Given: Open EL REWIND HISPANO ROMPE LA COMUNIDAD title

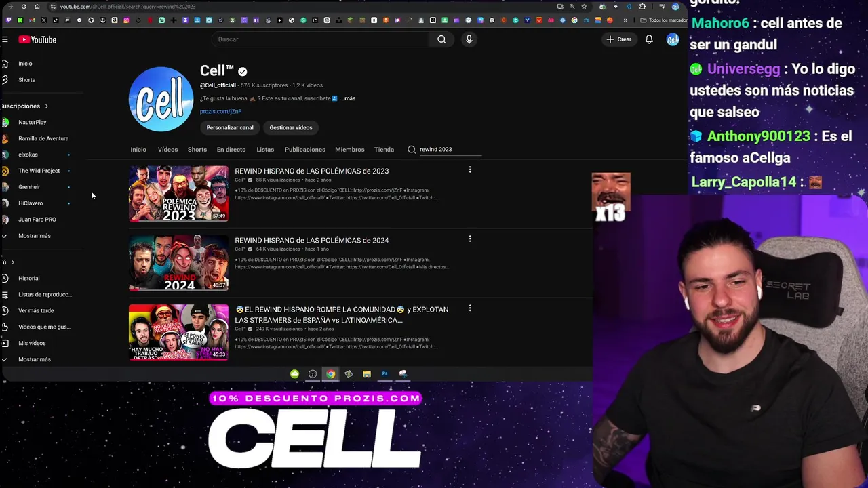Looking at the screenshot, I should [342, 314].
